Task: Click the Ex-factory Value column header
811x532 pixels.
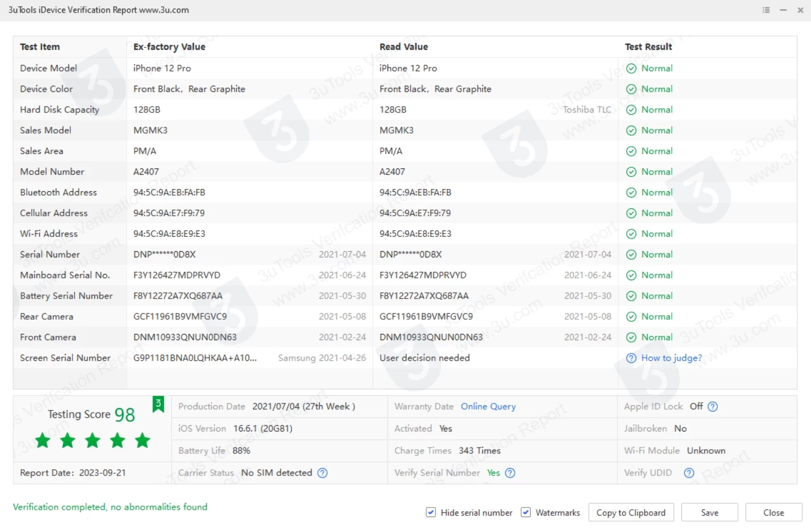Action: 169,47
